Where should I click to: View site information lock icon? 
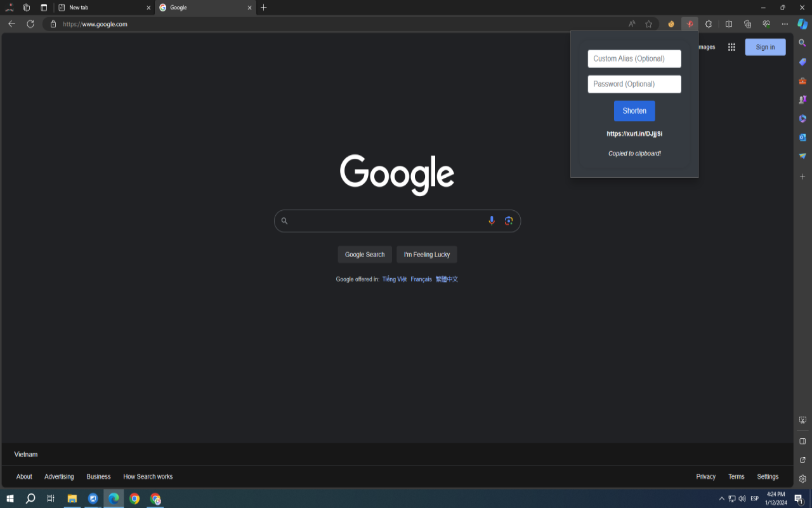point(53,24)
